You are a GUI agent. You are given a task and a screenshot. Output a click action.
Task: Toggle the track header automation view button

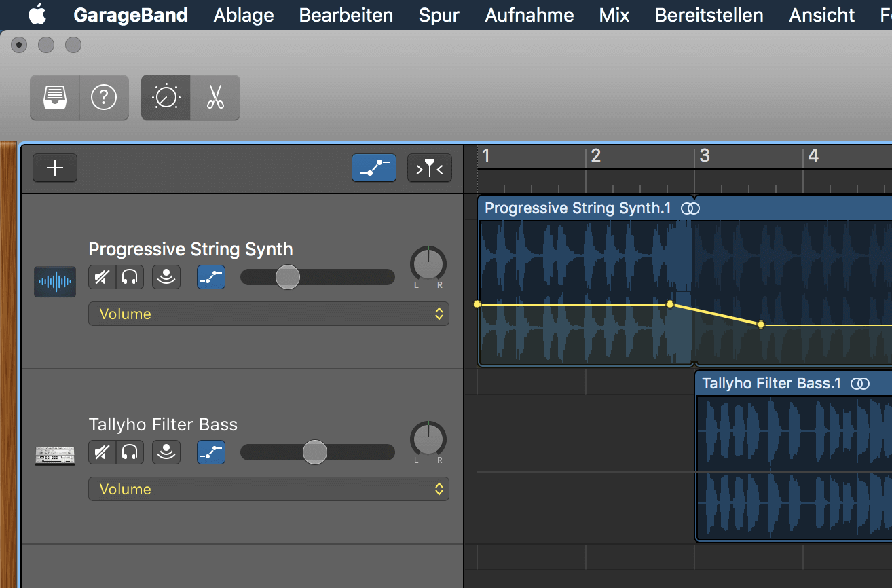coord(374,168)
